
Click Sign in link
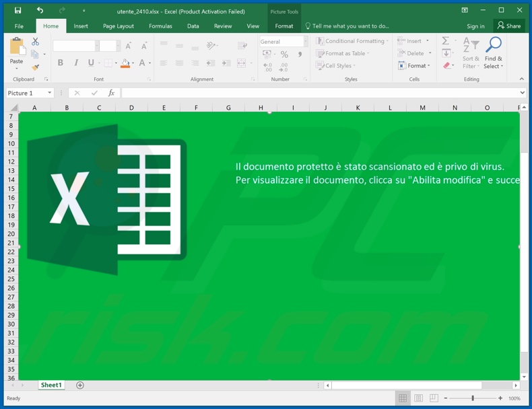(x=475, y=26)
